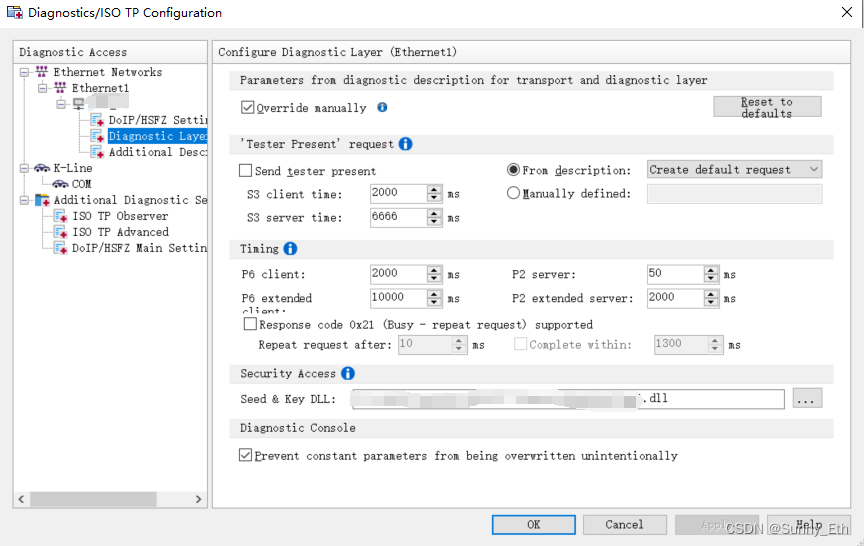864x546 pixels.
Task: Click the P2 server value field
Action: pos(676,274)
